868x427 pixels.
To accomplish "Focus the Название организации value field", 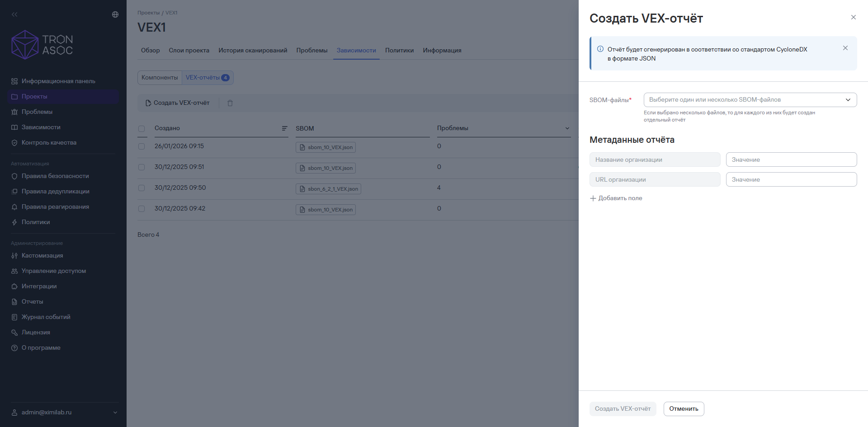I will pos(791,160).
